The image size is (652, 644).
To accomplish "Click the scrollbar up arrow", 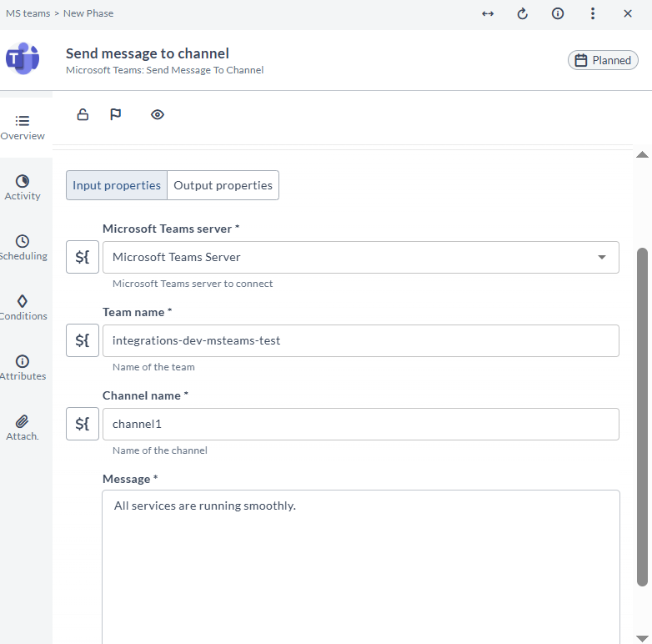I will 642,155.
